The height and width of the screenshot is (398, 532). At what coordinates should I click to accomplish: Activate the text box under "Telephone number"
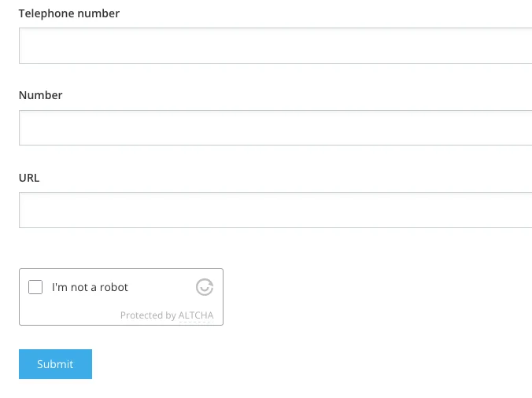pos(275,46)
